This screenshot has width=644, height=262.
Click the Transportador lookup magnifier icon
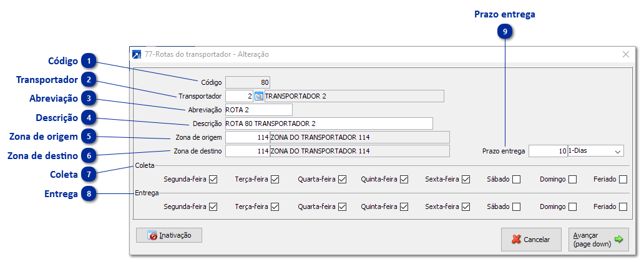(x=259, y=96)
